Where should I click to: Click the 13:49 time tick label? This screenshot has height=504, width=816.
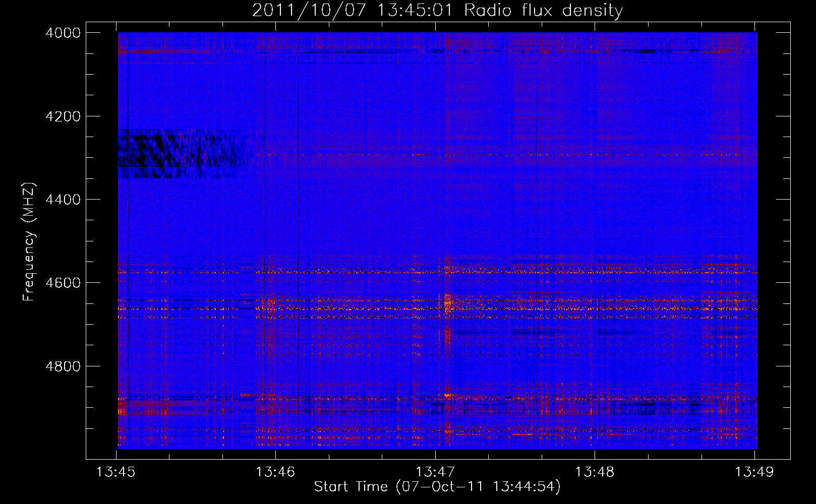(754, 472)
